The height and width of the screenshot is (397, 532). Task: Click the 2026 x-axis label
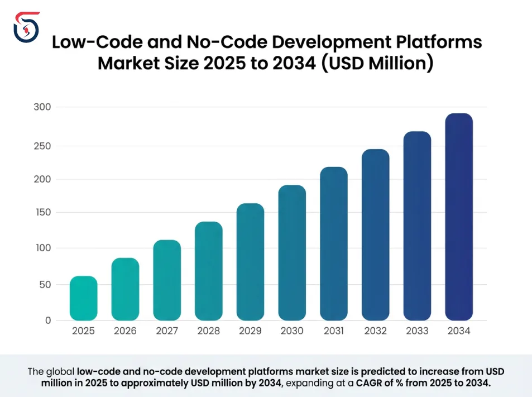click(x=125, y=331)
